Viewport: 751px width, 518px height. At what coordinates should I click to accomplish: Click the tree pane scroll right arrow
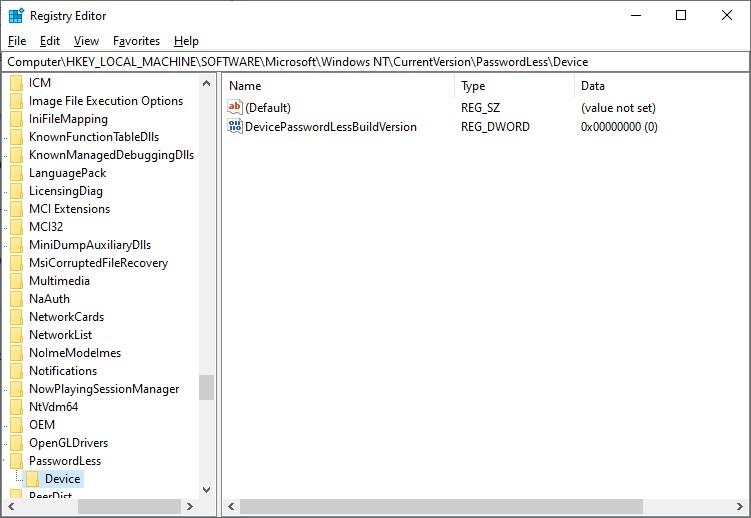(x=190, y=507)
